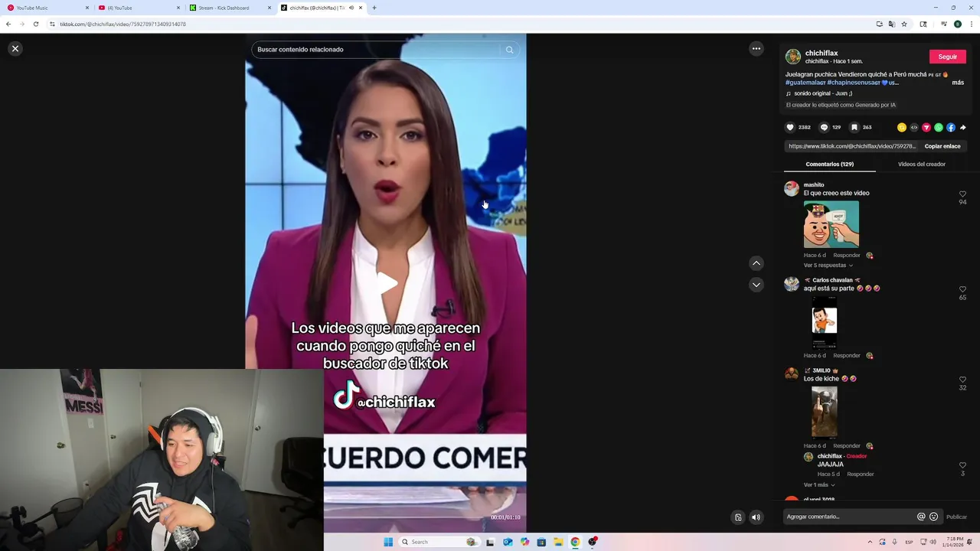Image resolution: width=980 pixels, height=551 pixels.
Task: Reload page in Chrome toolbar
Action: click(35, 24)
